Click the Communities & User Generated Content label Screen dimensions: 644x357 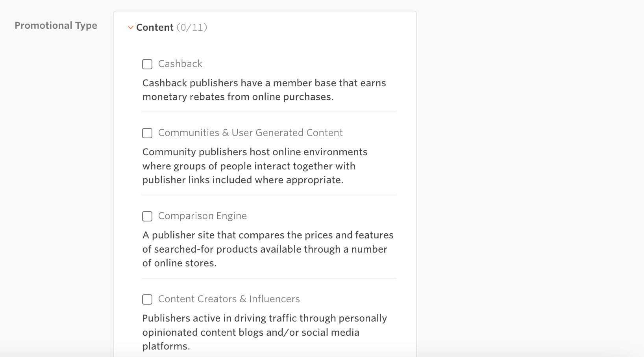tap(250, 133)
